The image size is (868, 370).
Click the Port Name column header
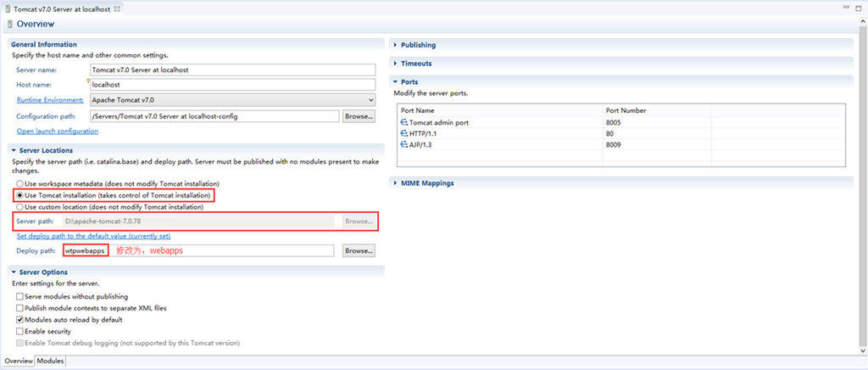coord(500,110)
